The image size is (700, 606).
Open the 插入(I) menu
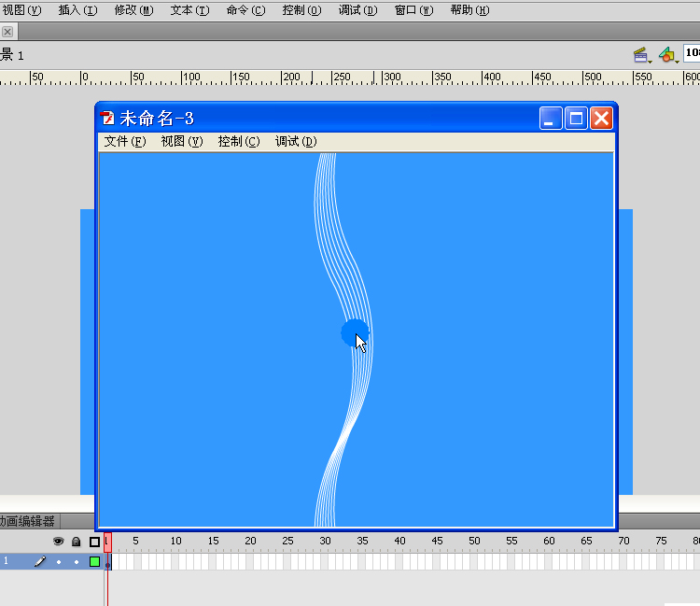click(77, 10)
